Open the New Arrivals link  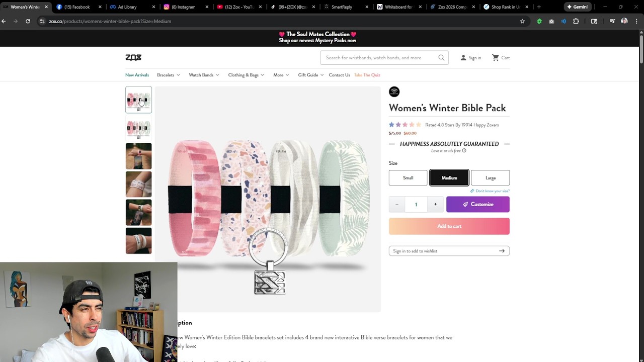pos(137,75)
